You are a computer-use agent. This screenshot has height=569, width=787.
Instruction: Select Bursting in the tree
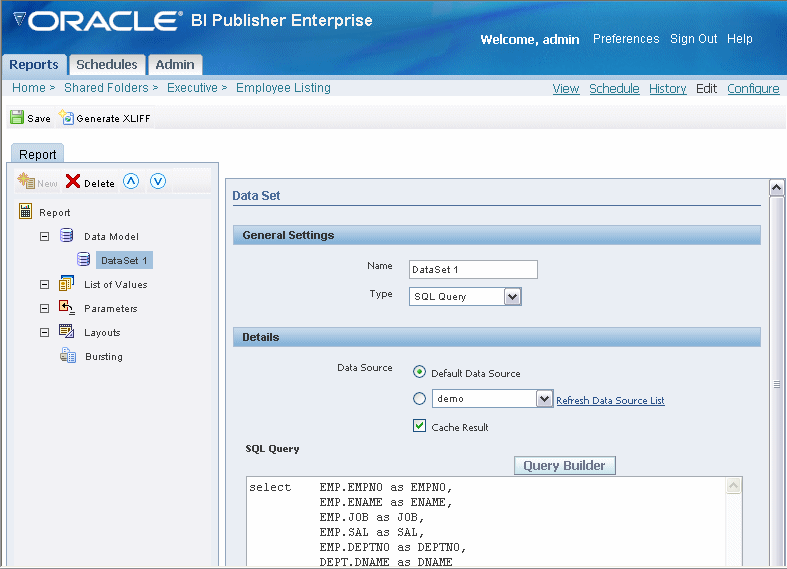coord(104,357)
